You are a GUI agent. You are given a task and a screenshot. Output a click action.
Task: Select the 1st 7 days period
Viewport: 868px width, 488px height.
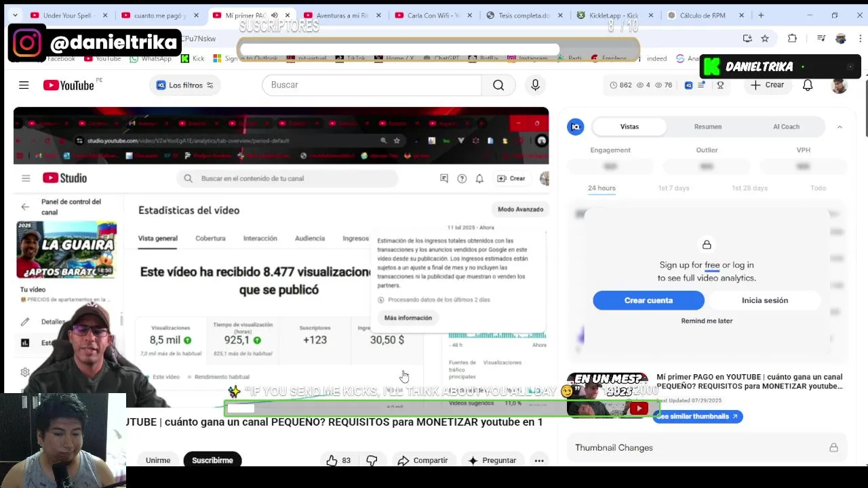(x=673, y=188)
